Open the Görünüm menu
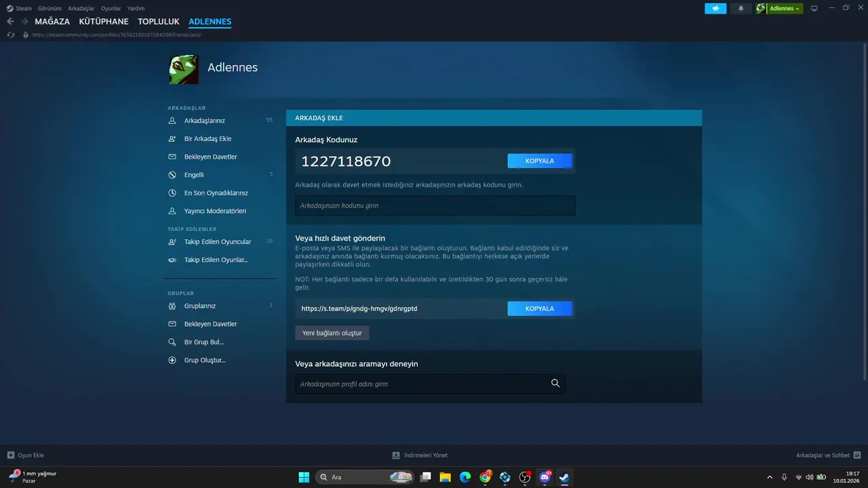This screenshot has height=488, width=868. pos(50,8)
